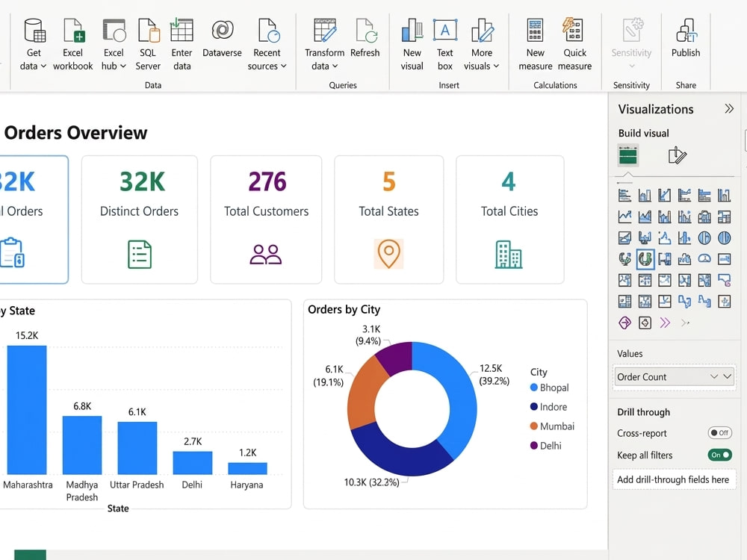Click the small gray arrow visual icon
The width and height of the screenshot is (747, 560).
tap(685, 323)
